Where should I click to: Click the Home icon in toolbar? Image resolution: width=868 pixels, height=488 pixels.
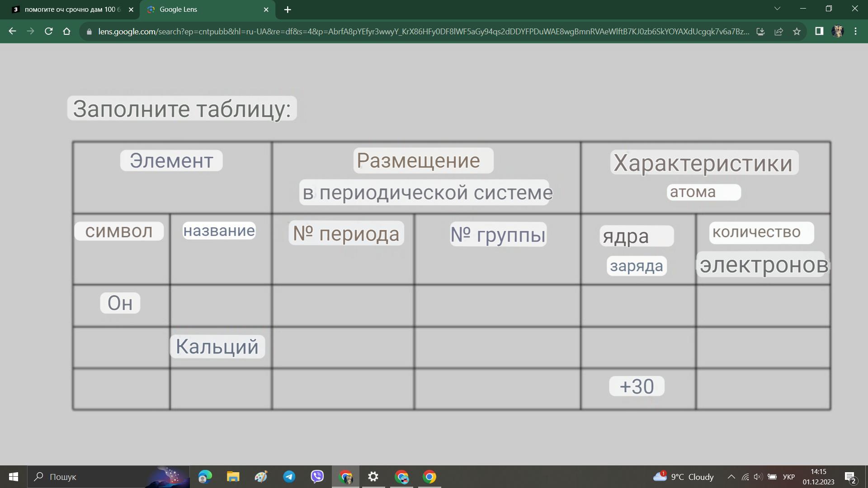pos(66,31)
